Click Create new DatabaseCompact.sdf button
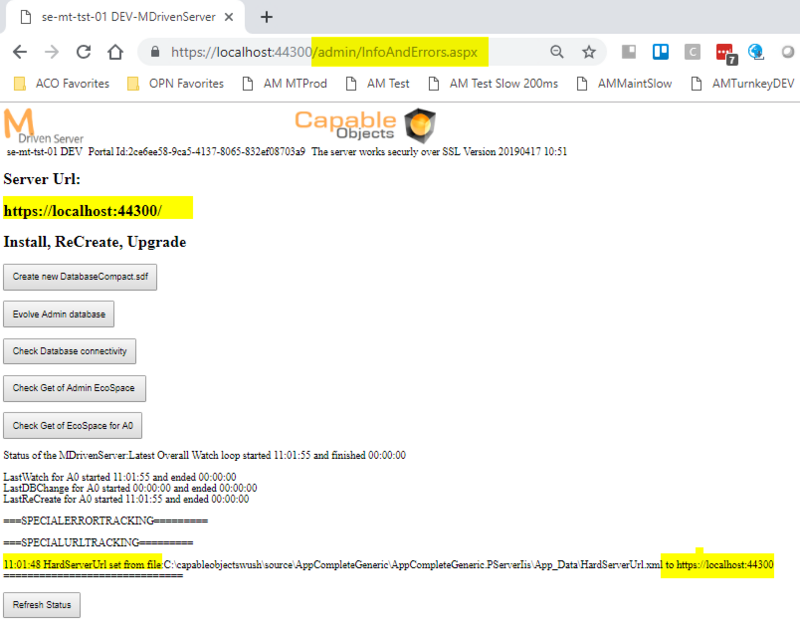The width and height of the screenshot is (800, 626). click(x=80, y=277)
